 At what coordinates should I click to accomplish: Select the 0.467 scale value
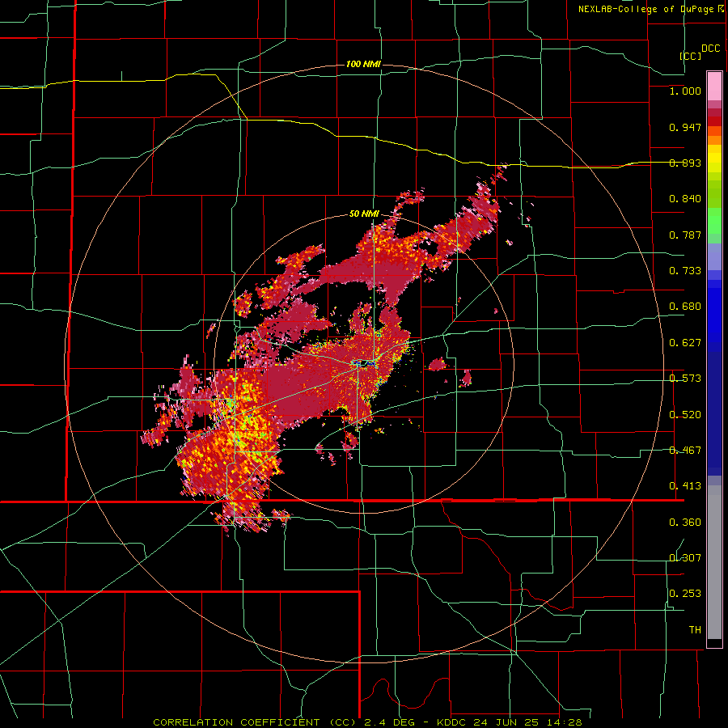click(685, 451)
